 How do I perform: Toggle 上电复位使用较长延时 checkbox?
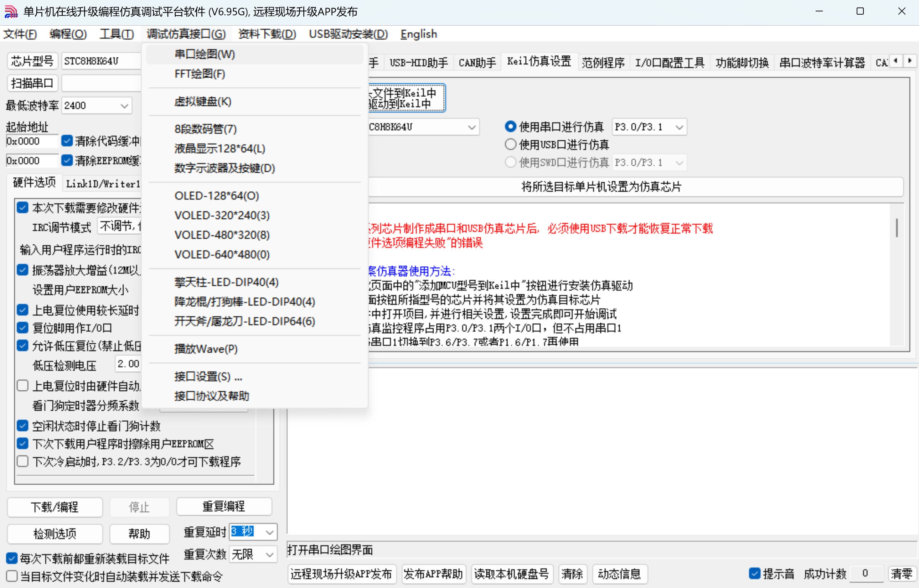click(22, 310)
